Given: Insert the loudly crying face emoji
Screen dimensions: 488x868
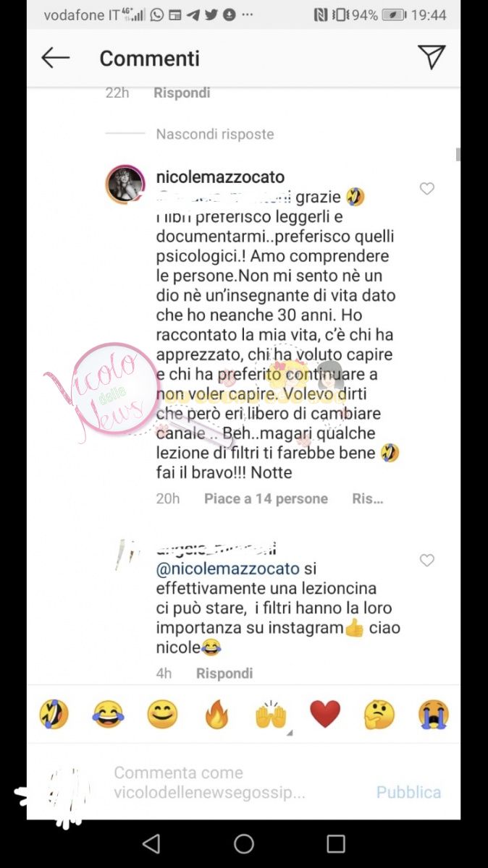Looking at the screenshot, I should point(434,715).
